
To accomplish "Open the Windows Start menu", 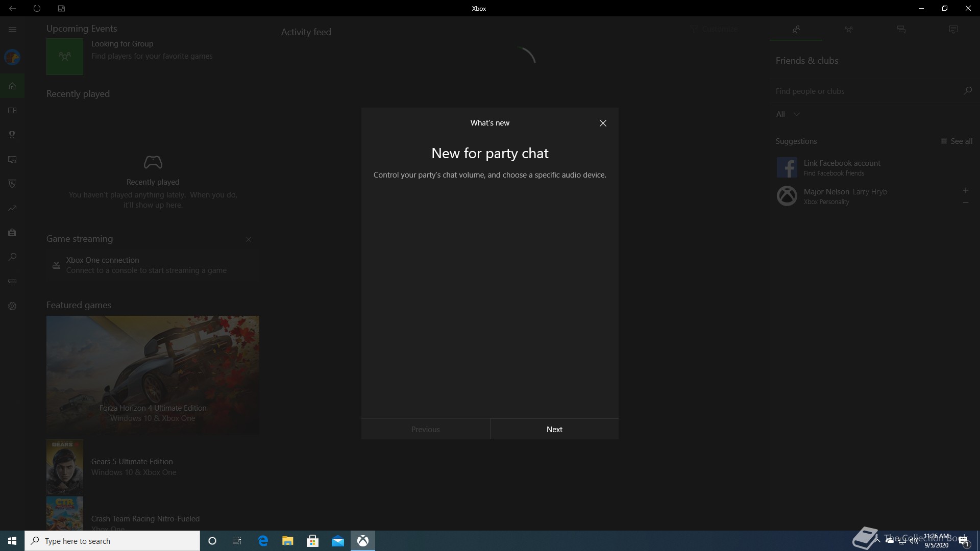I will [12, 541].
